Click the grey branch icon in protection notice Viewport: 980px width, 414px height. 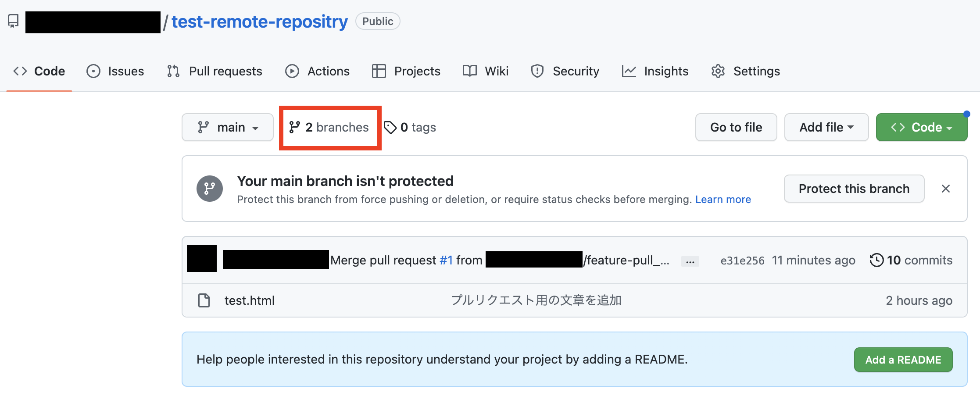pos(210,189)
